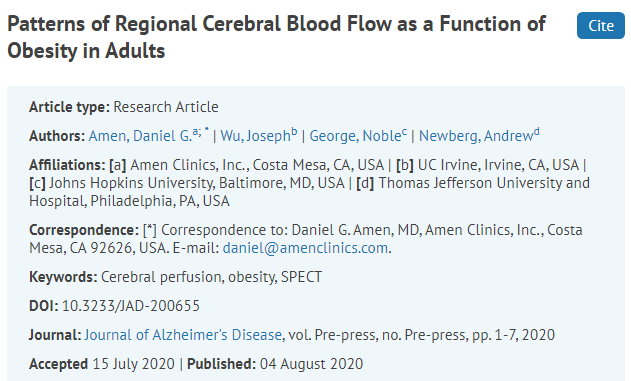Click the [b] UC Irvine affiliation
This screenshot has width=631, height=381.
488,165
